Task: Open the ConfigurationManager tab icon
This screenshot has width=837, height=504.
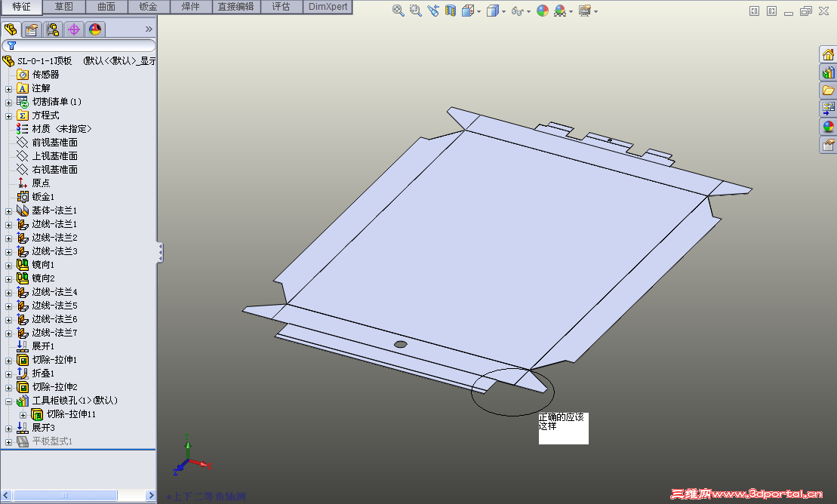Action: pos(53,29)
